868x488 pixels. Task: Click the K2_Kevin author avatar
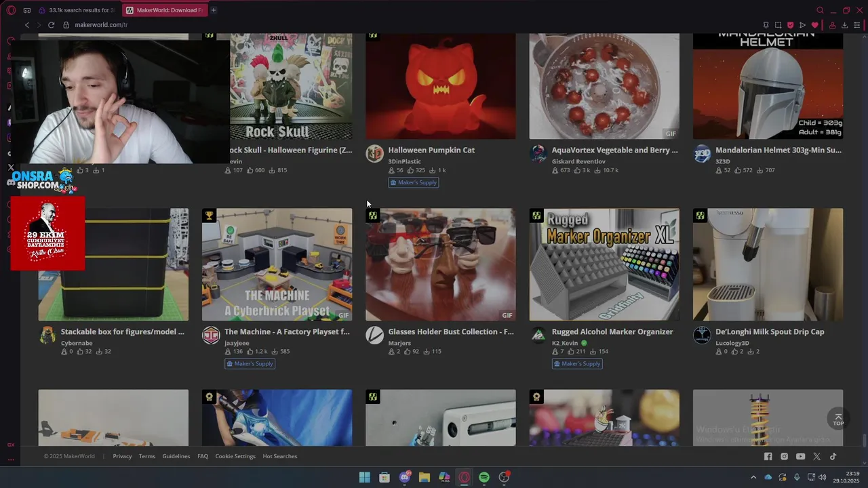coord(538,335)
